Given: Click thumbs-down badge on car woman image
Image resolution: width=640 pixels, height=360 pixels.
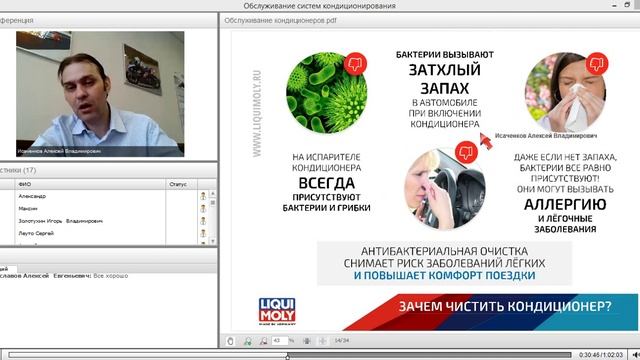Looking at the screenshot, I should pyautogui.click(x=466, y=152).
